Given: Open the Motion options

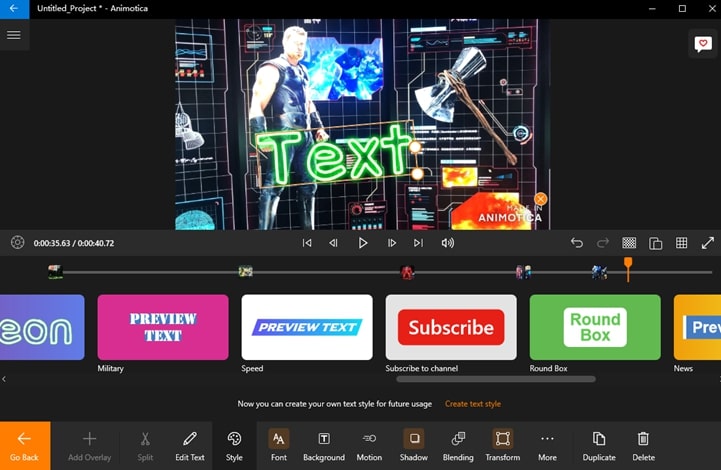Looking at the screenshot, I should pos(369,446).
